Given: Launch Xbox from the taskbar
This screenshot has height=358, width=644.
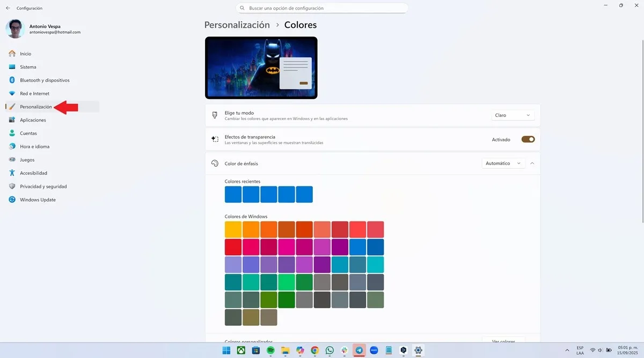Looking at the screenshot, I should pos(241,350).
